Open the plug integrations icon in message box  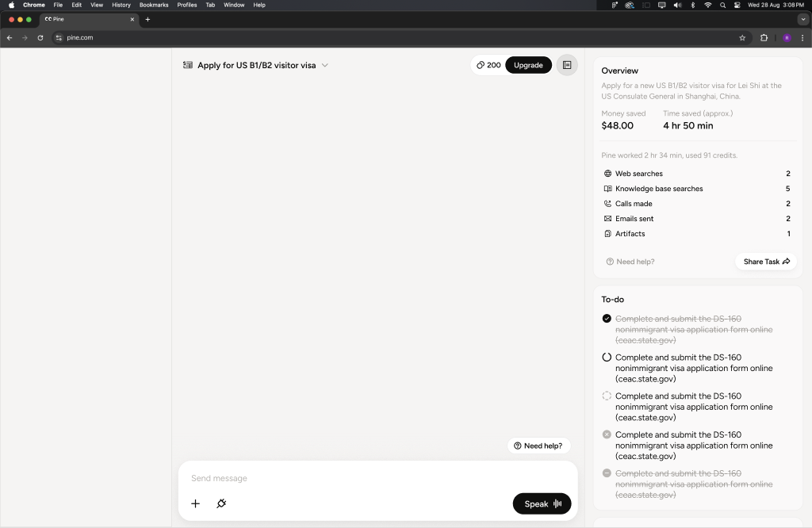[221, 503]
